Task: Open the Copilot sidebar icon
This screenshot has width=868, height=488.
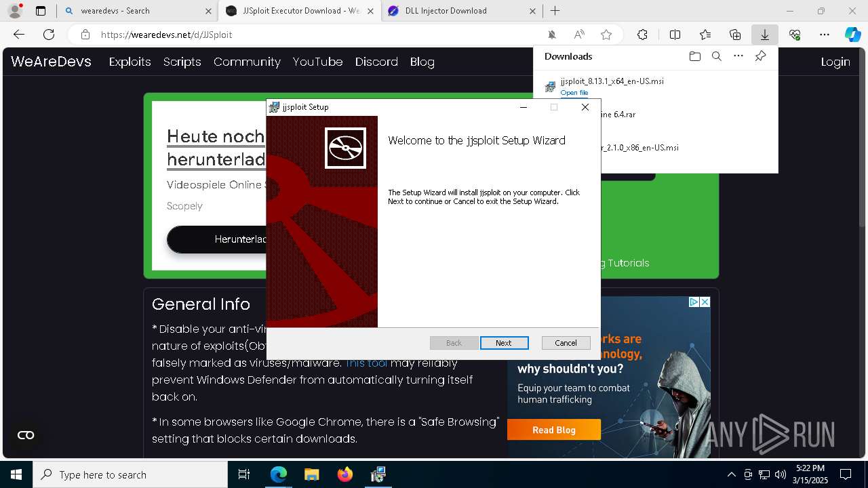Action: point(852,35)
